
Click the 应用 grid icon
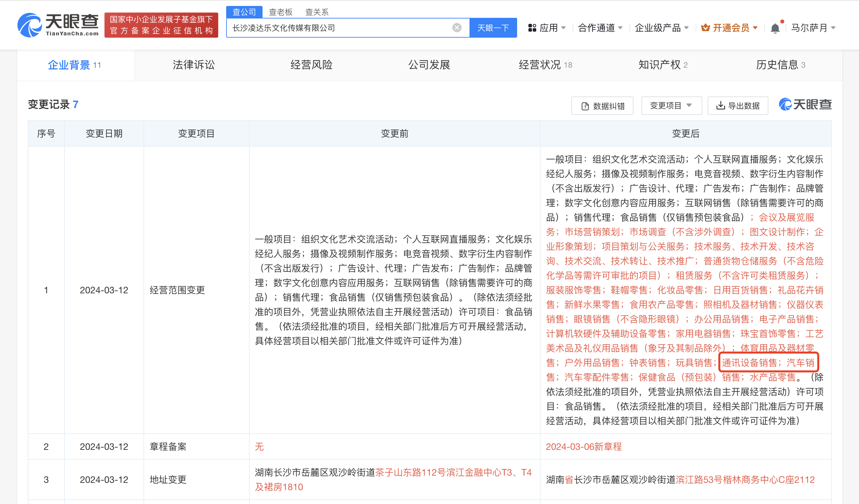[532, 28]
